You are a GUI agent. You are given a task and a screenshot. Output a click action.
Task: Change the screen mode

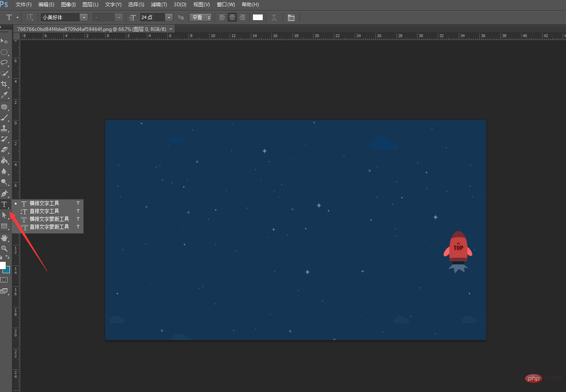[x=4, y=291]
